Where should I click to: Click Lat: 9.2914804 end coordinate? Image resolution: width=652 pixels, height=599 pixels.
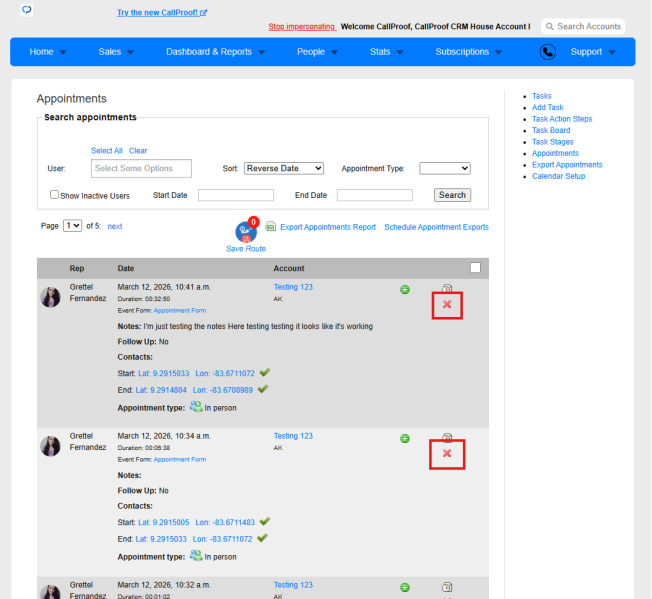[161, 390]
